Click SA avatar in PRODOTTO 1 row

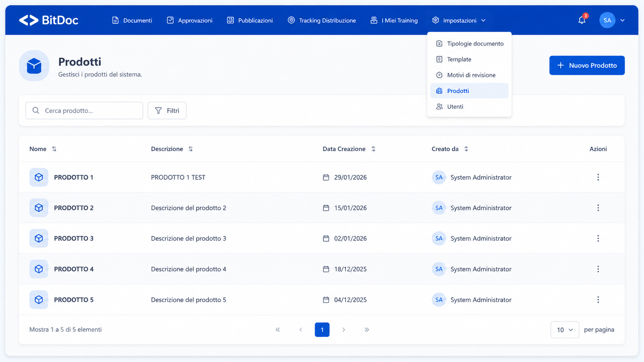[439, 177]
